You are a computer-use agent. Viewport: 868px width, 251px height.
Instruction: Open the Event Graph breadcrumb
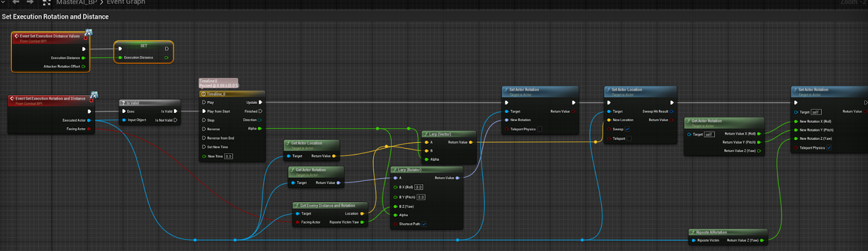[126, 2]
